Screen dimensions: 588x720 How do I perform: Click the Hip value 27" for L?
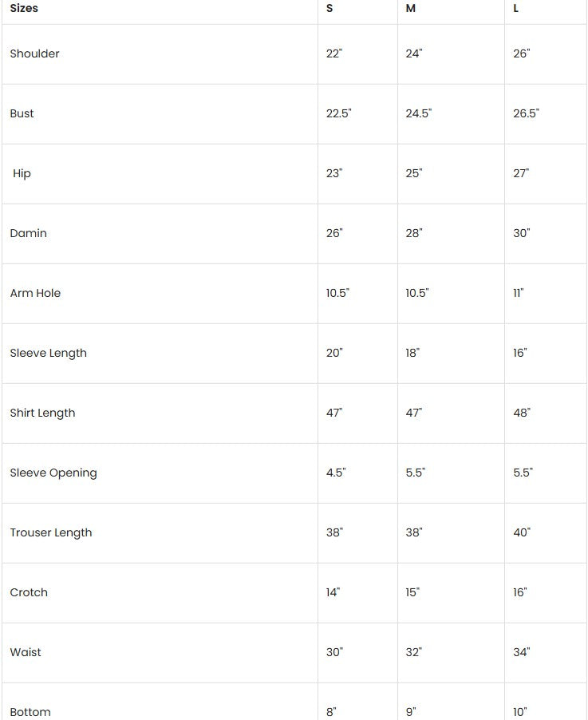click(x=521, y=173)
